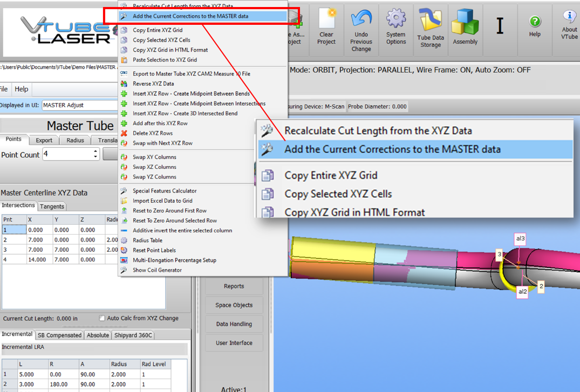The width and height of the screenshot is (580, 392).
Task: Click the swap icon for Swap XY Columns
Action: [124, 157]
